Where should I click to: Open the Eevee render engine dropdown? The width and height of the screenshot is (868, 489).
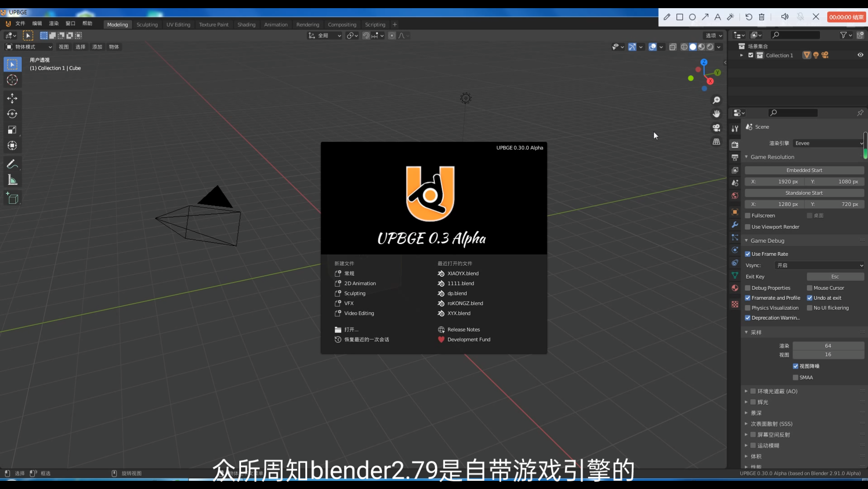828,143
